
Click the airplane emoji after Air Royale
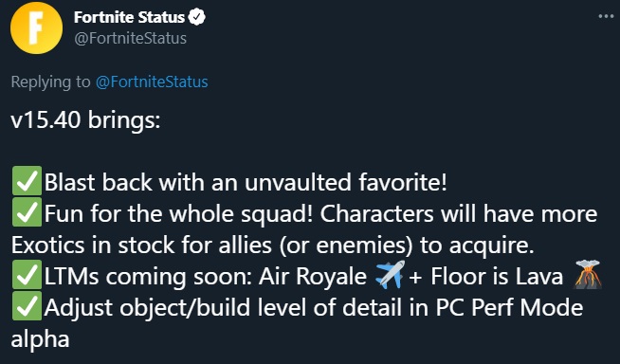pos(390,274)
